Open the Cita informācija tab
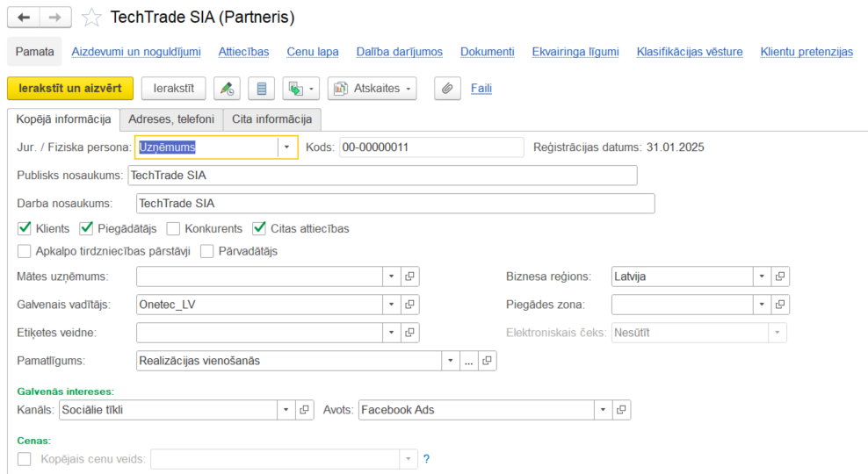 271,118
